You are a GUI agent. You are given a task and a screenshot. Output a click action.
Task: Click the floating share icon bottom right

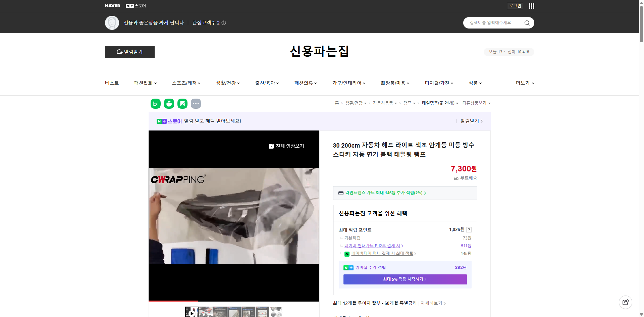tap(626, 302)
